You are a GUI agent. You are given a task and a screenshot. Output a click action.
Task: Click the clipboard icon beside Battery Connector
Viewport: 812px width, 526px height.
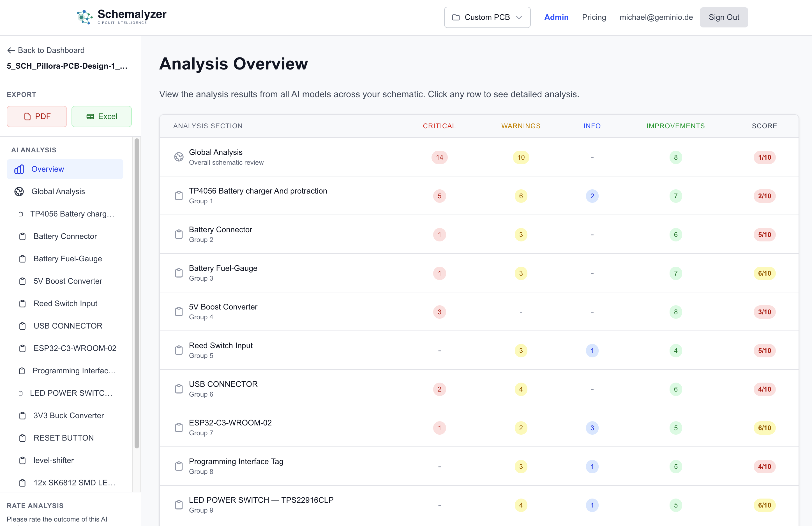22,236
